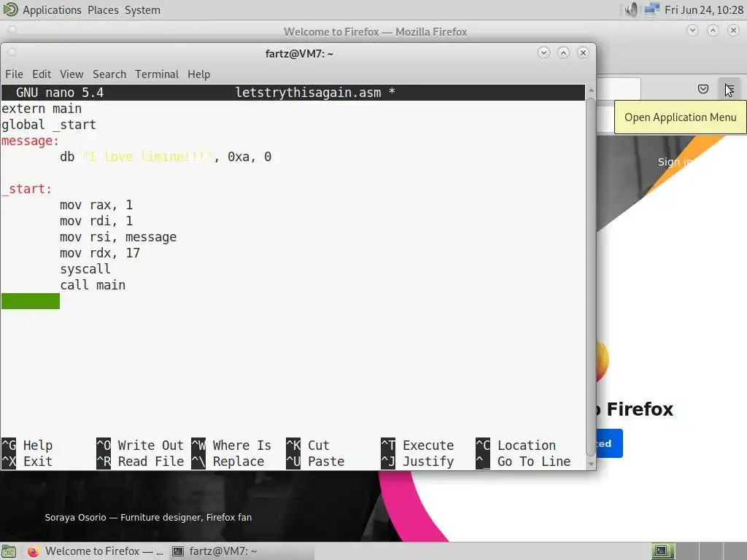Click the ^U Paste shortcut
Image resolution: width=747 pixels, height=560 pixels.
click(x=315, y=462)
